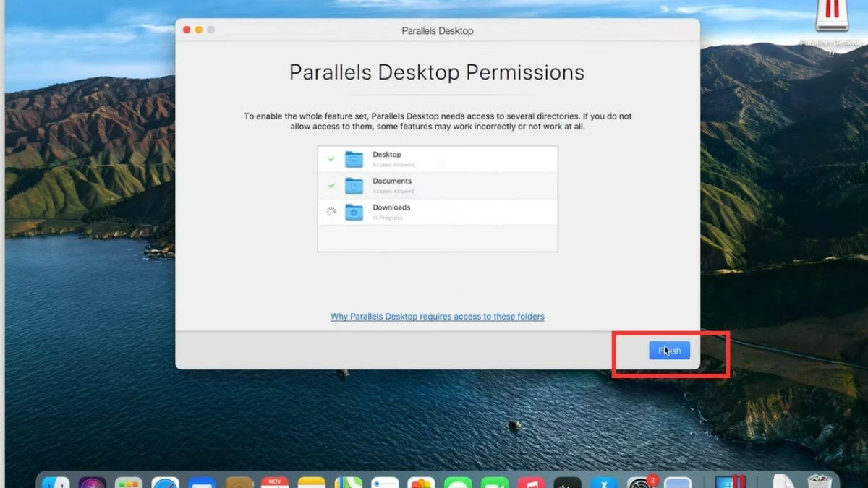Select the Desktop folder icon in the list
Screen dimensions: 868x488
pyautogui.click(x=354, y=159)
